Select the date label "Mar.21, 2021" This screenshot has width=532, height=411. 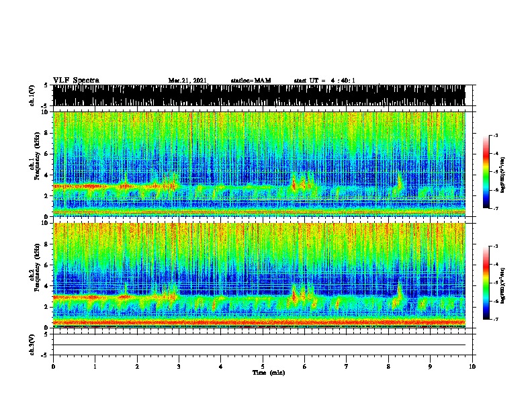point(187,81)
